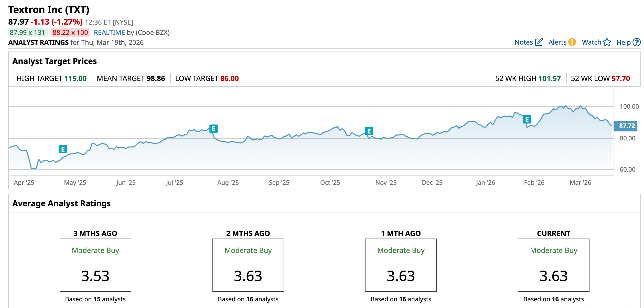
Task: Click the Help link text
Action: point(623,43)
